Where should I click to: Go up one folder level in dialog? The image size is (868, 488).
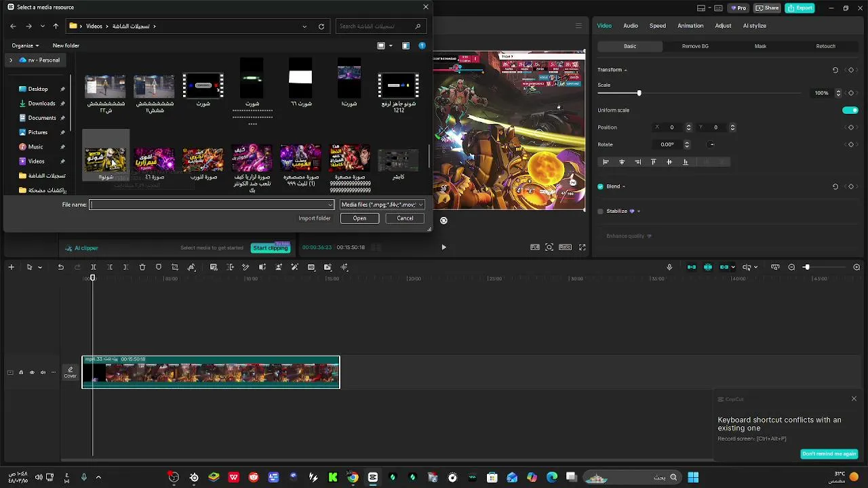click(x=56, y=26)
